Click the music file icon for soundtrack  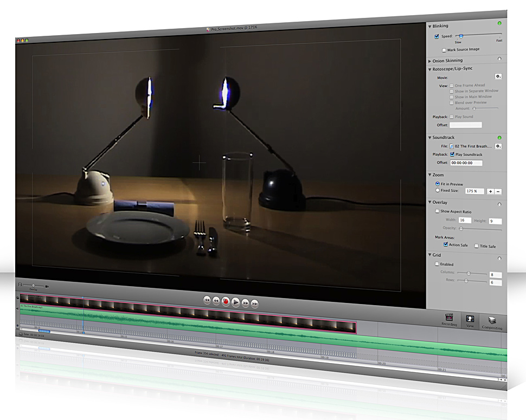click(452, 146)
